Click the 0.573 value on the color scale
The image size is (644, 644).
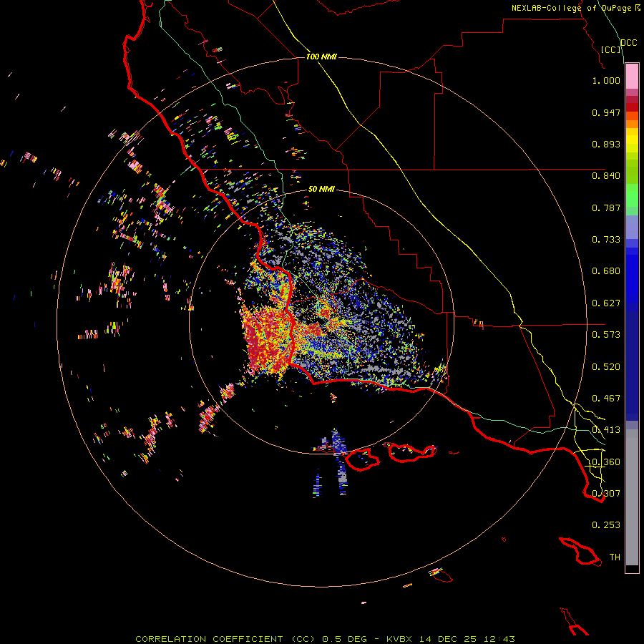pos(606,335)
